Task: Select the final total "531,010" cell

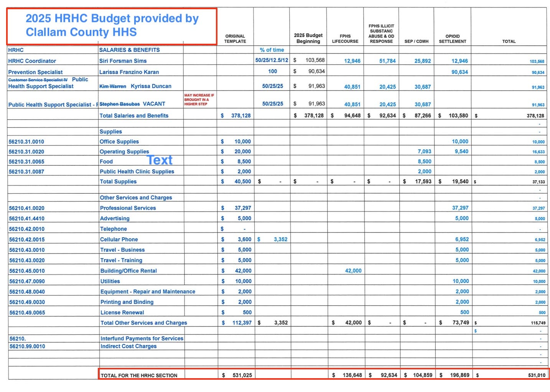Action: (x=537, y=375)
